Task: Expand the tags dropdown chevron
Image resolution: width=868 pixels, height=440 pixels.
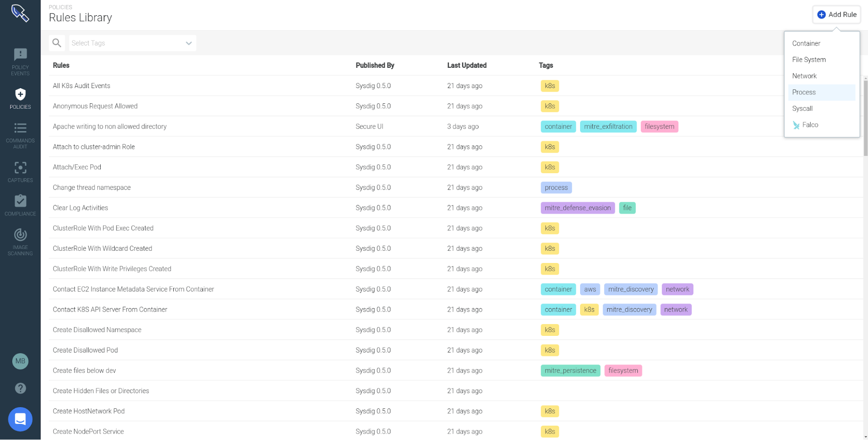Action: 188,43
